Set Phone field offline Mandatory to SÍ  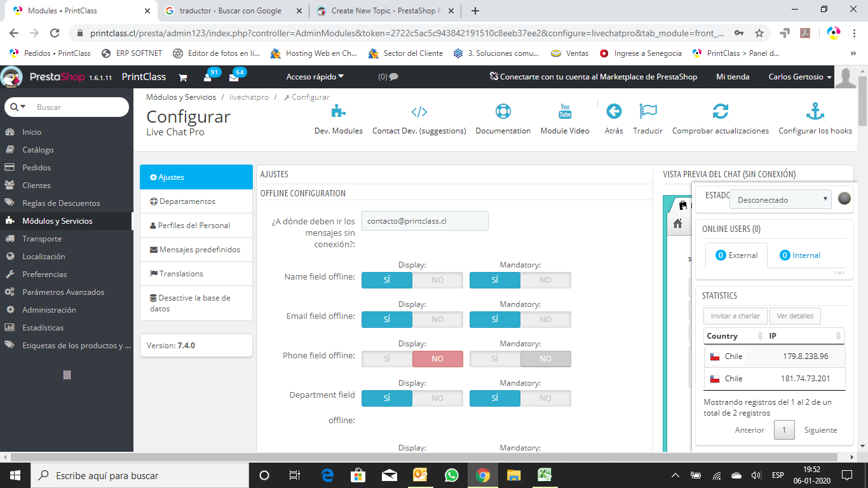(x=495, y=359)
